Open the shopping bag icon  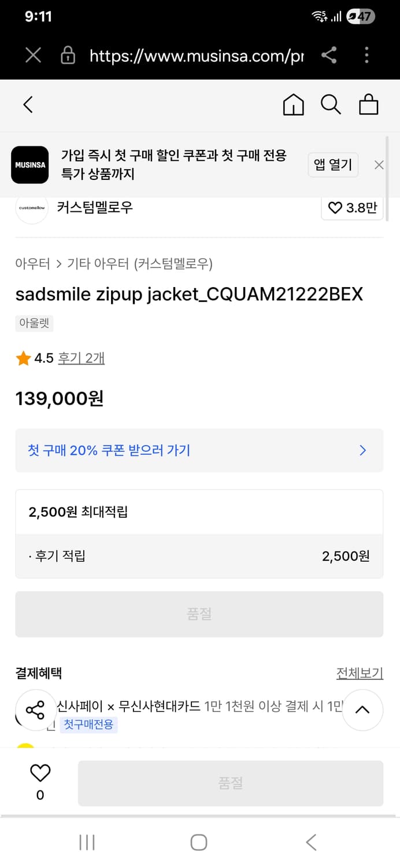click(368, 105)
